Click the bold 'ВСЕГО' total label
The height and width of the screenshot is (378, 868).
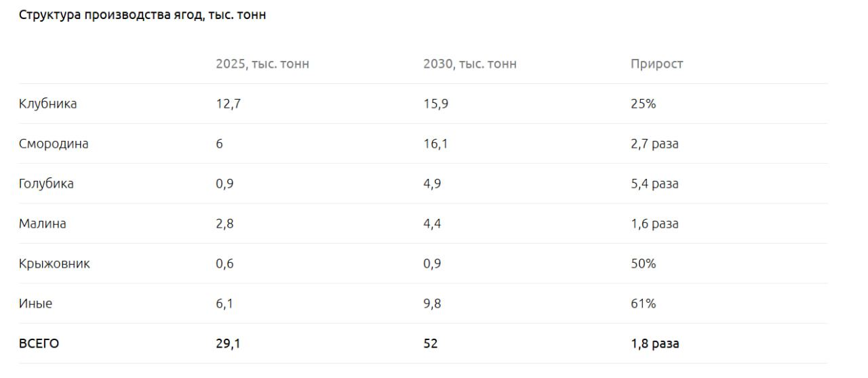(39, 344)
